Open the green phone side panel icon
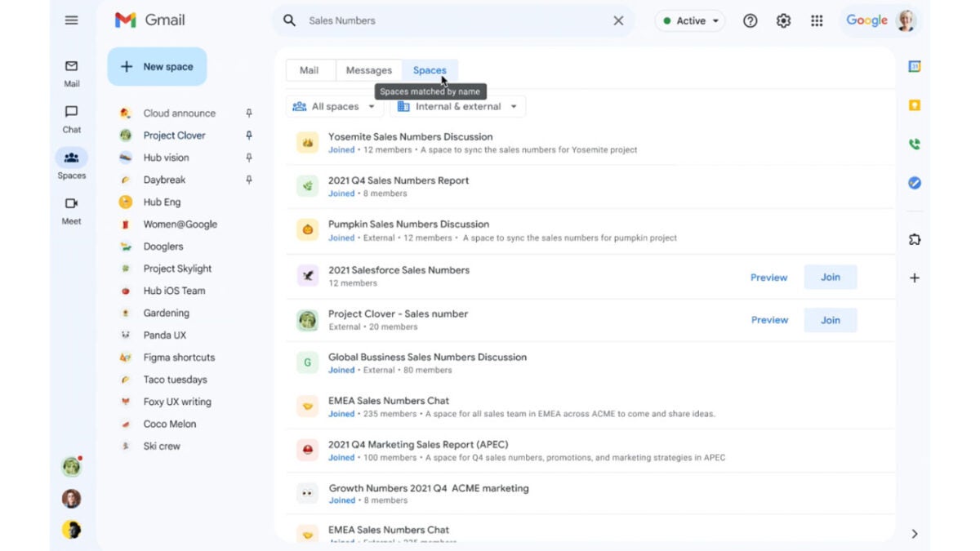 tap(915, 144)
